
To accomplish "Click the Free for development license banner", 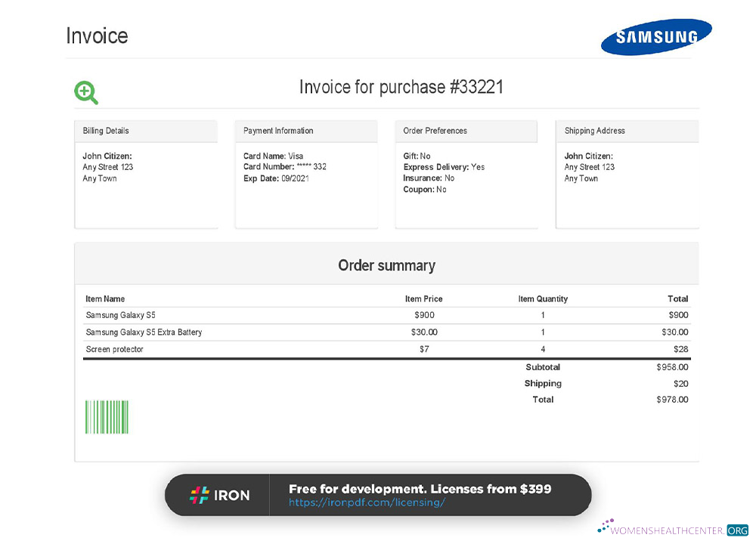I will click(426, 489).
